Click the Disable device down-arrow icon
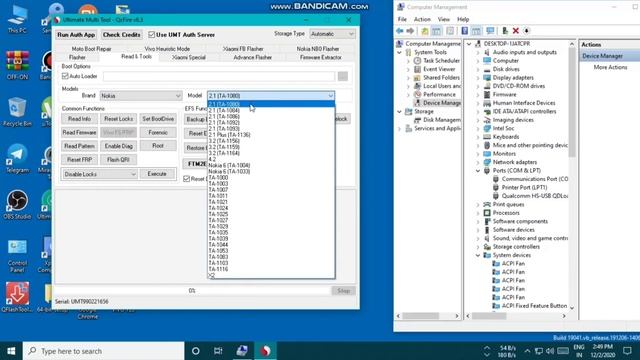 (526, 31)
